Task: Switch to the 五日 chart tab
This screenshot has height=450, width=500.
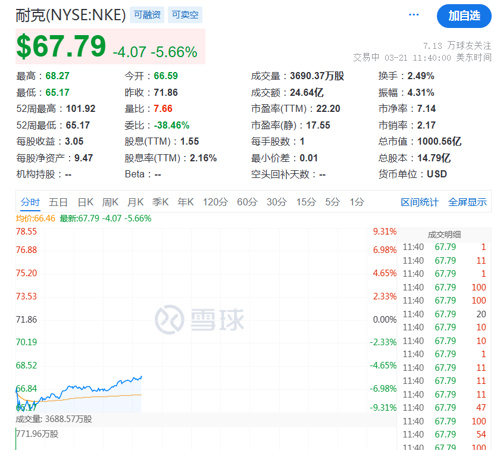Action: [58, 202]
